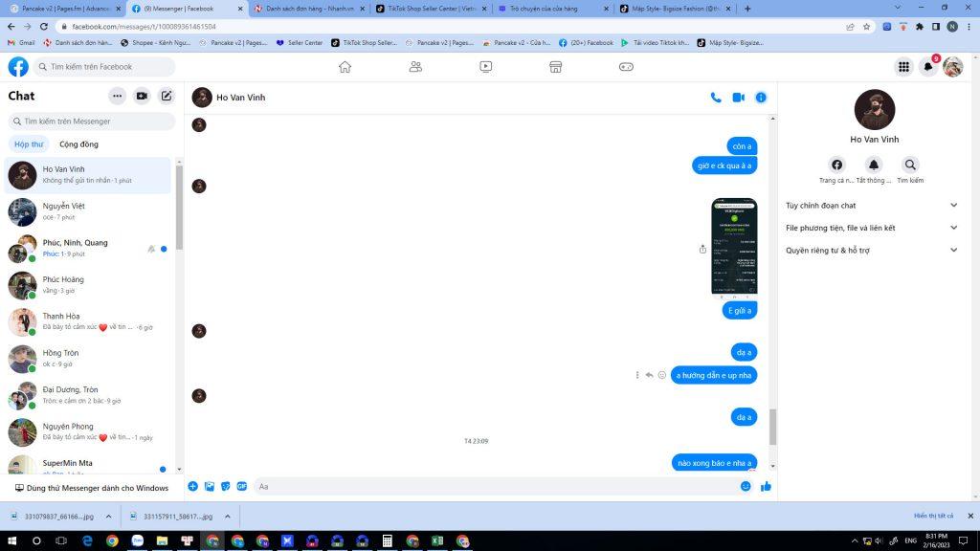Mute notifications using Tắt thông báo bell
Screen dimensions: 980x551
point(874,165)
